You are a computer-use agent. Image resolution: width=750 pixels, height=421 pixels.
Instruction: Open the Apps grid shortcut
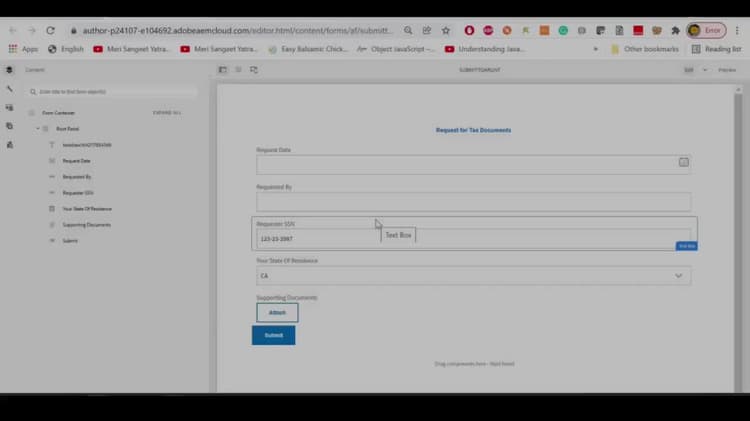click(23, 49)
